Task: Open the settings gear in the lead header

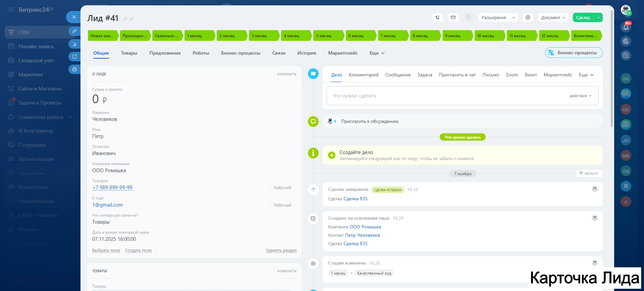Action: tap(528, 17)
